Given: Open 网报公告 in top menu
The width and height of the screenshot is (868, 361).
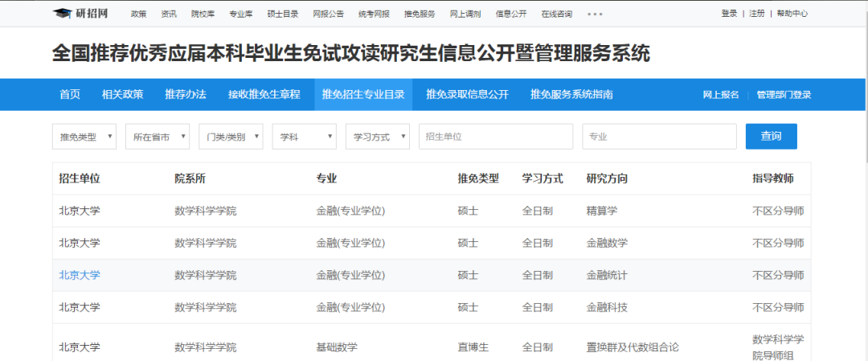Looking at the screenshot, I should 328,14.
